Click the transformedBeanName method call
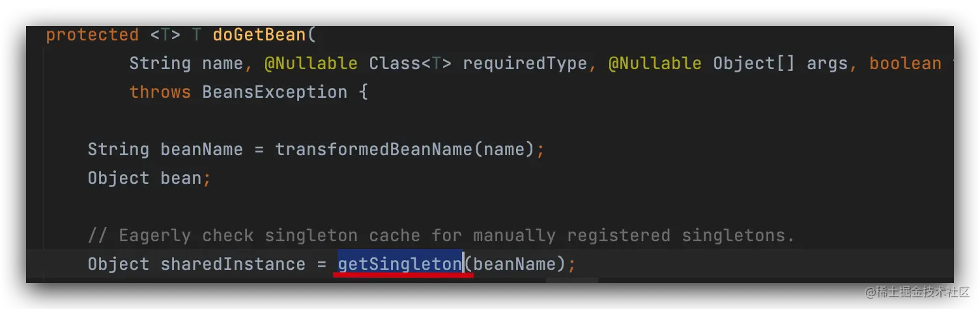 point(373,149)
